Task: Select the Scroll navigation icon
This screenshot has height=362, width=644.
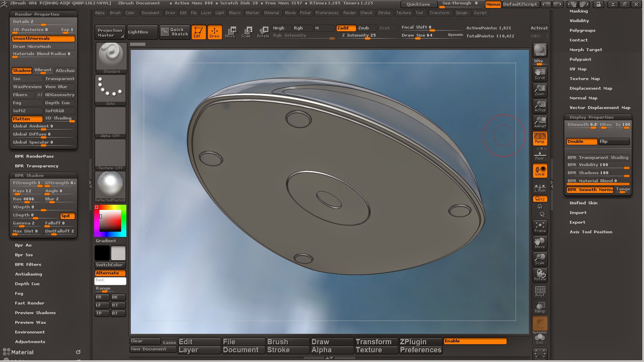Action: coord(540,74)
